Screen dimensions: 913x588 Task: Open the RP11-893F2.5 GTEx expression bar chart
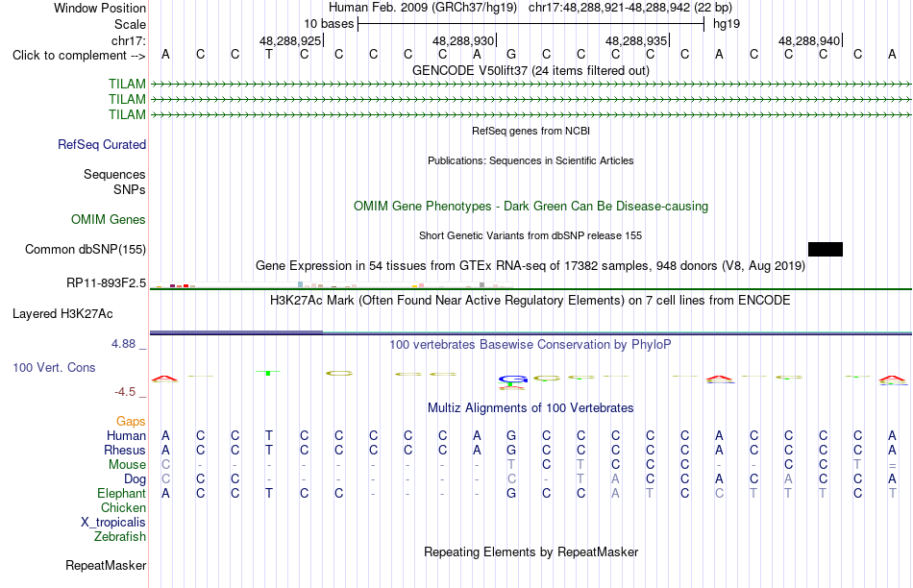(x=331, y=284)
